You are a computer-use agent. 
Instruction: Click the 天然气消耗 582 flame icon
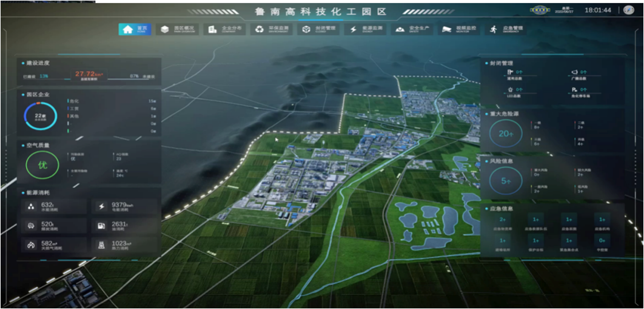coord(31,245)
